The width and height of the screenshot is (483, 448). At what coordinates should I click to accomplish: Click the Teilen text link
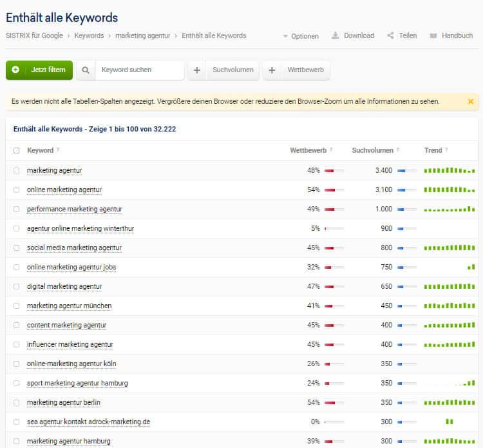click(408, 35)
